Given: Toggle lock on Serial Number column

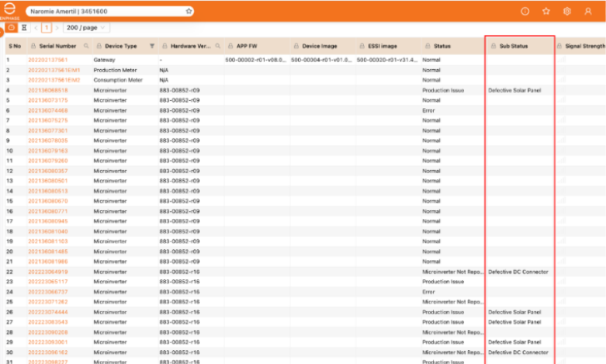Looking at the screenshot, I should pyautogui.click(x=33, y=46).
